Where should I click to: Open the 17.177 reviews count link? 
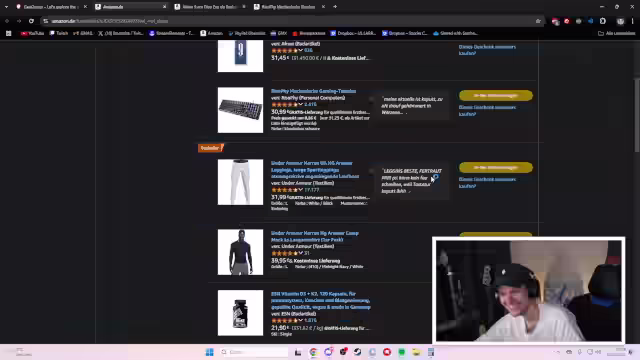point(311,190)
